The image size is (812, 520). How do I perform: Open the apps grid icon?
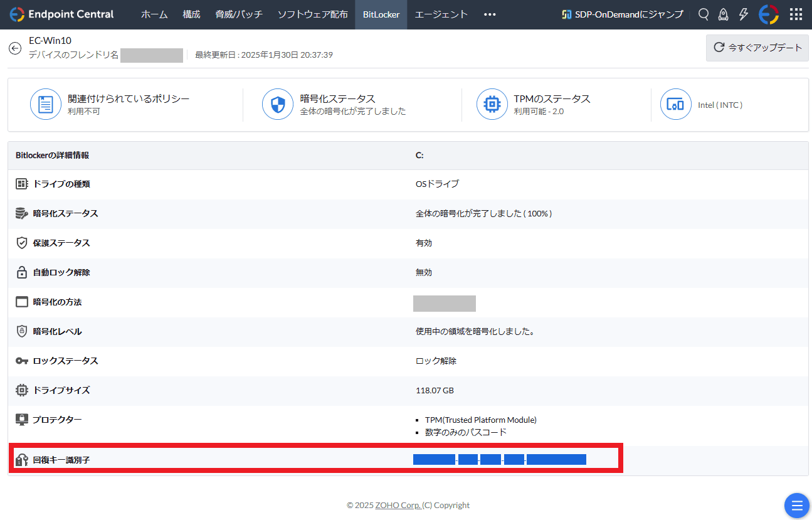coord(796,14)
